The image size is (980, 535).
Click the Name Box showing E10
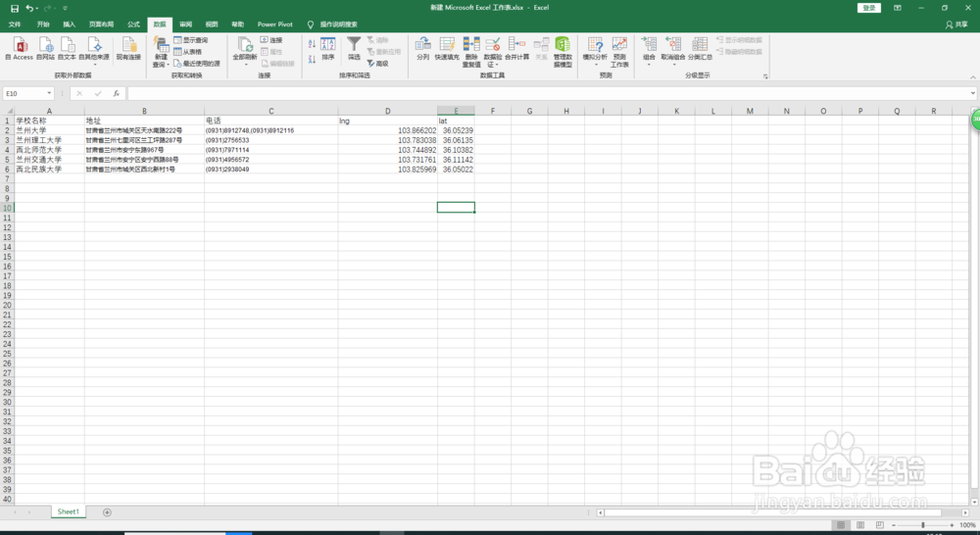(24, 93)
